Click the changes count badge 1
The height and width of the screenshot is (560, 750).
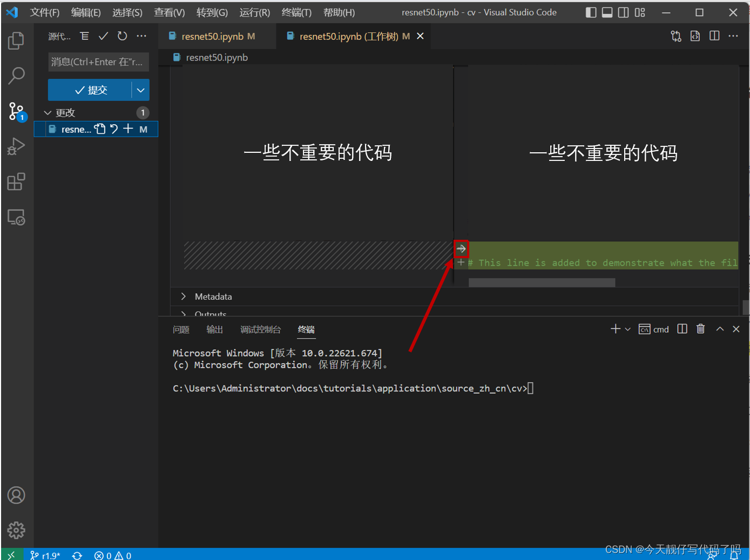(143, 113)
